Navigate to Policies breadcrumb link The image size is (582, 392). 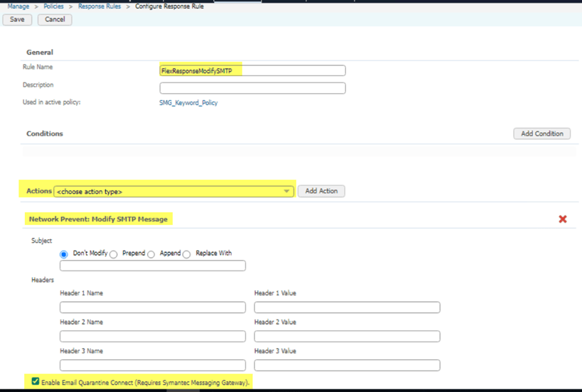[53, 6]
